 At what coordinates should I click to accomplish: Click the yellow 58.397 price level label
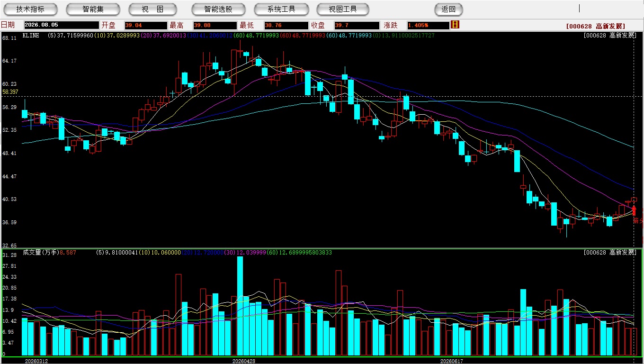tap(10, 91)
